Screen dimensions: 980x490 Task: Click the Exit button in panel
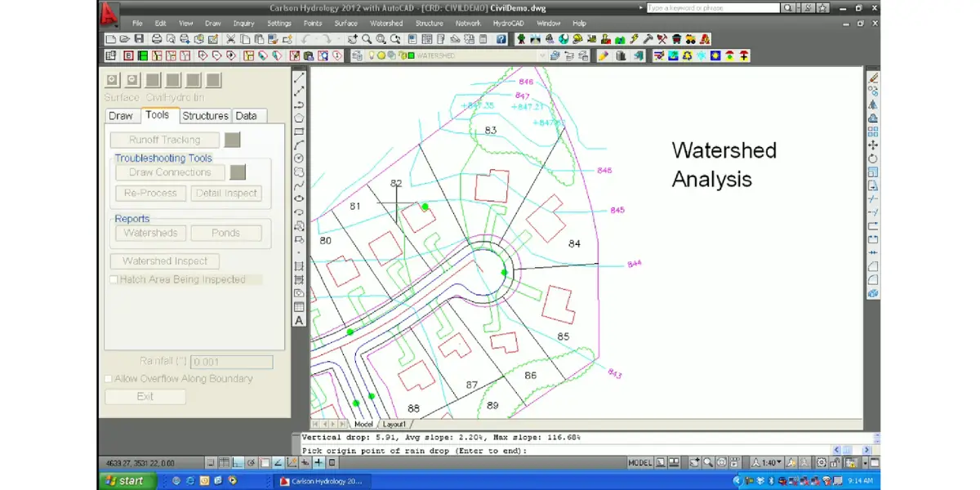(145, 396)
